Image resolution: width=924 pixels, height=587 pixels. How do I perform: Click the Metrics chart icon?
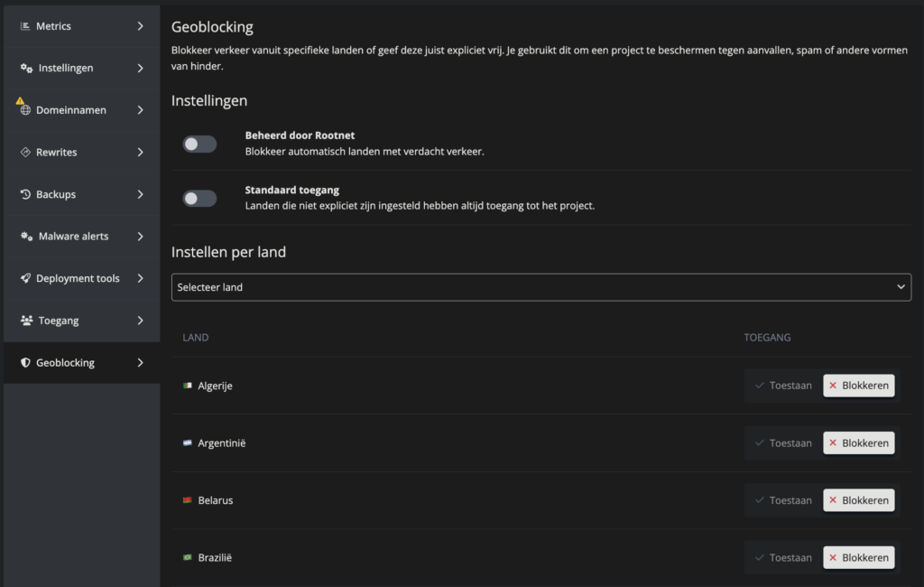tap(25, 26)
